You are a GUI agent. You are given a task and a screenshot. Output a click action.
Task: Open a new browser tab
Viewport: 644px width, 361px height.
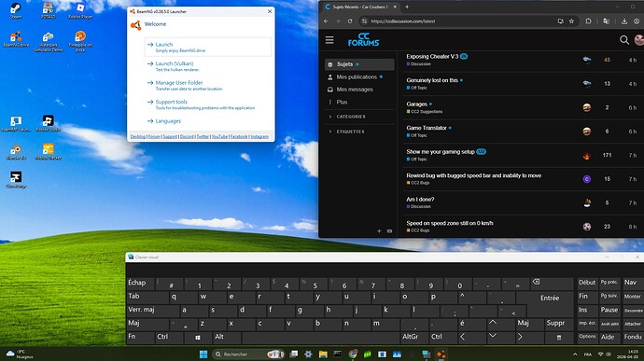coord(407,7)
